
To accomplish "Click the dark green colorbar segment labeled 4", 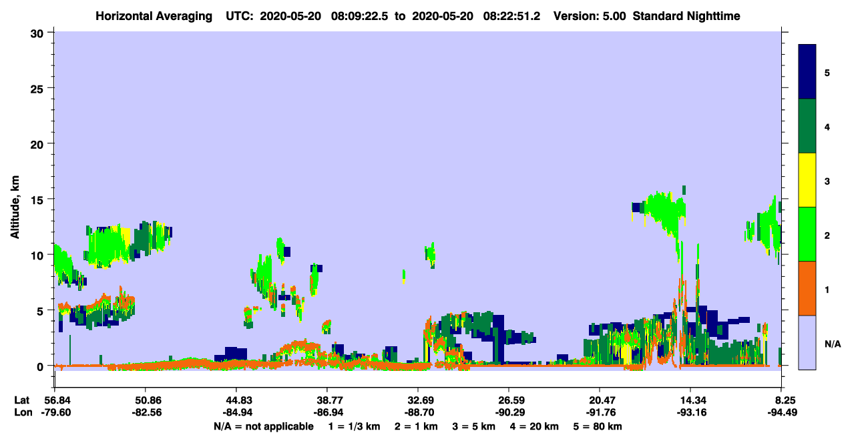I will [807, 126].
